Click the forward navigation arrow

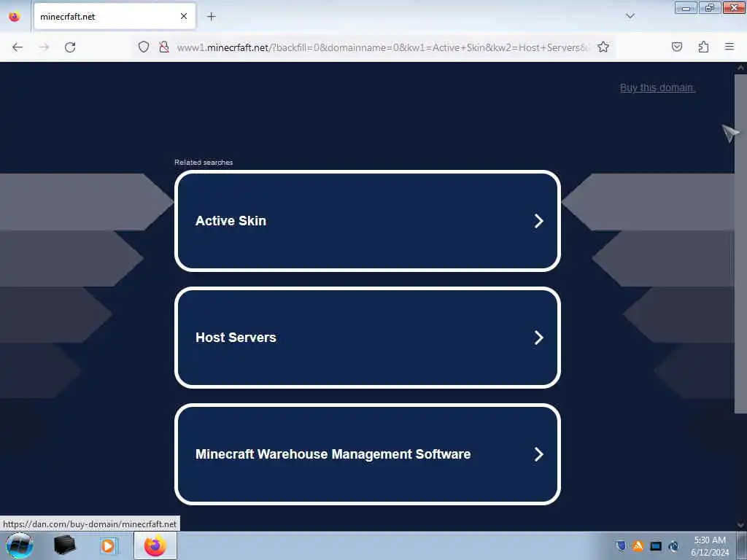click(44, 47)
